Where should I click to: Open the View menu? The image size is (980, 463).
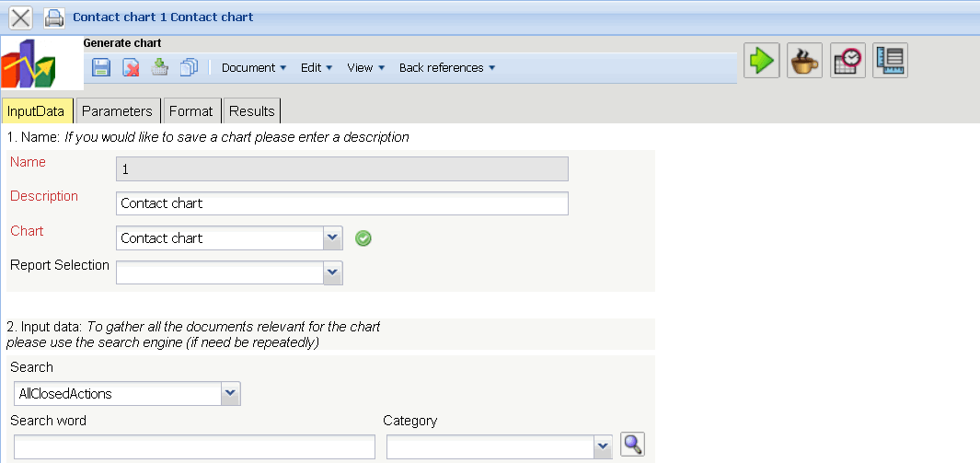[365, 67]
